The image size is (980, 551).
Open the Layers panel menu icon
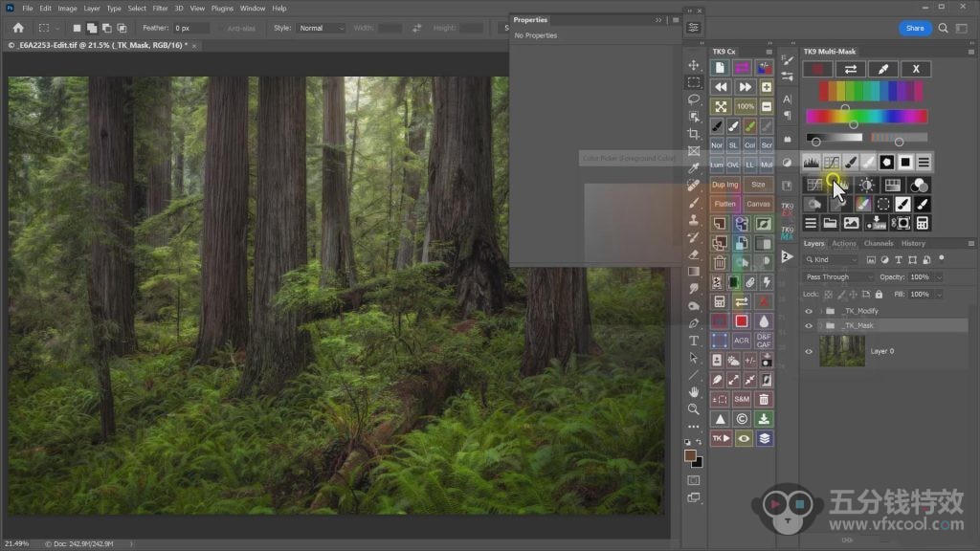(x=970, y=244)
